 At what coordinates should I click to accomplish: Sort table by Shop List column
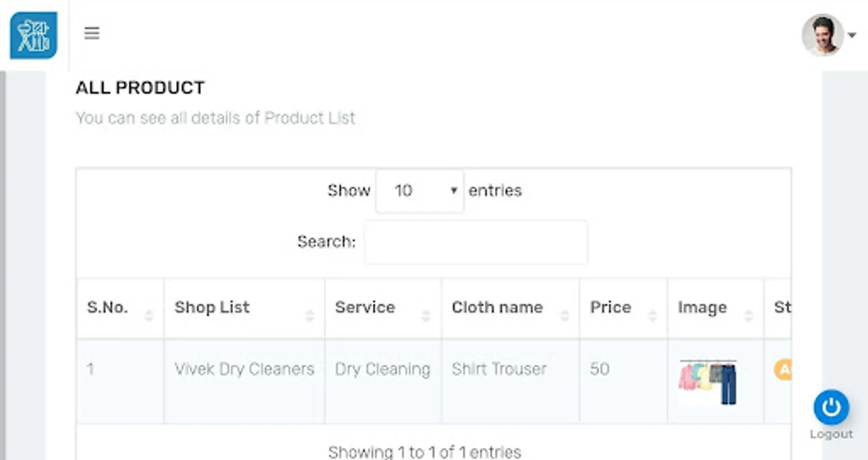point(244,308)
